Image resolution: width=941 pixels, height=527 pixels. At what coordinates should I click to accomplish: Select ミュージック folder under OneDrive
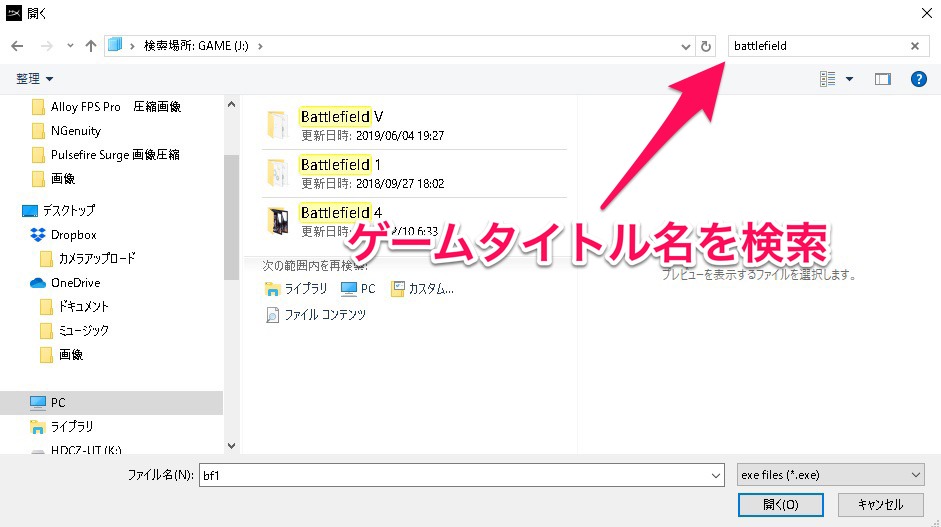[x=83, y=331]
